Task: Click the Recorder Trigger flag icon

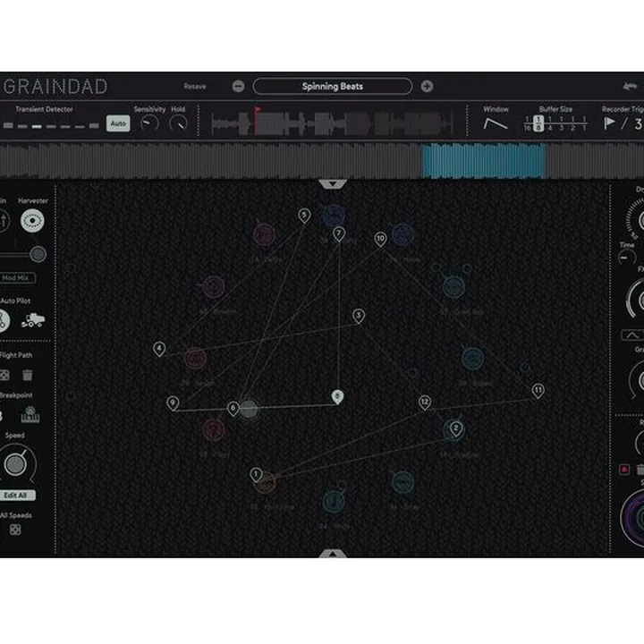Action: pyautogui.click(x=609, y=123)
